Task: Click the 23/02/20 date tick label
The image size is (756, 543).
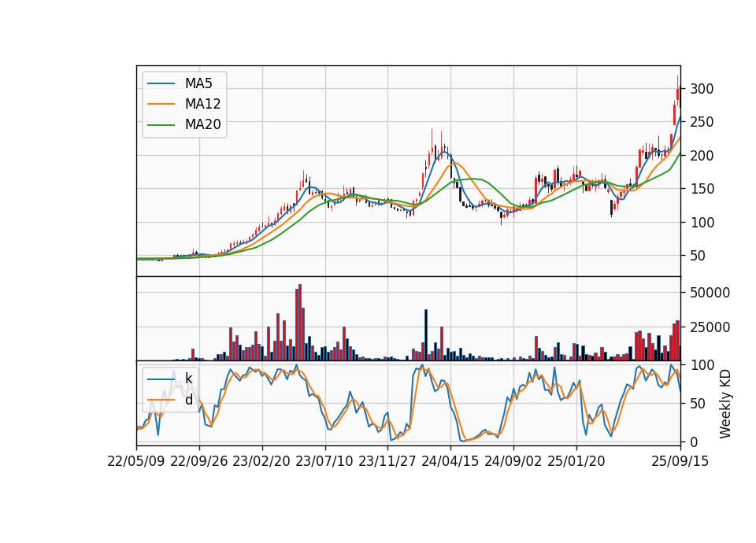Action: click(x=261, y=461)
